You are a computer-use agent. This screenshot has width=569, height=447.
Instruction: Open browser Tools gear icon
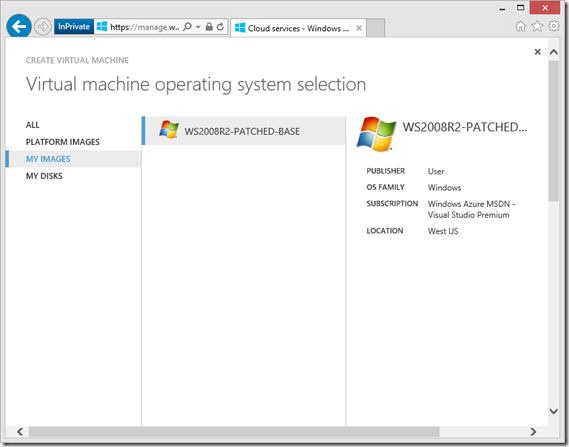554,26
